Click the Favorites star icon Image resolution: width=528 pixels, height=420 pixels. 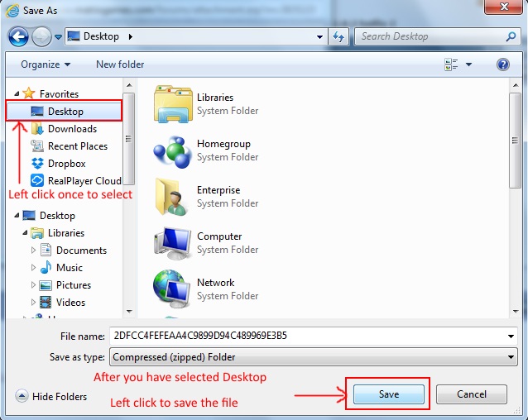[x=29, y=93]
